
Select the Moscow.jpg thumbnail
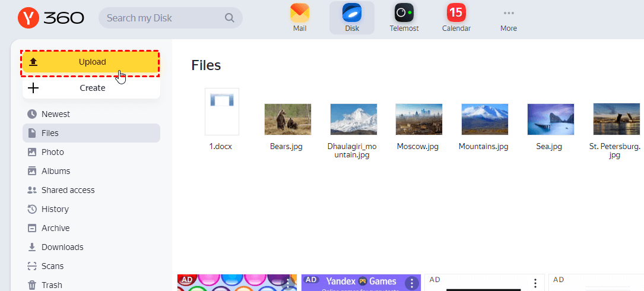coord(419,119)
